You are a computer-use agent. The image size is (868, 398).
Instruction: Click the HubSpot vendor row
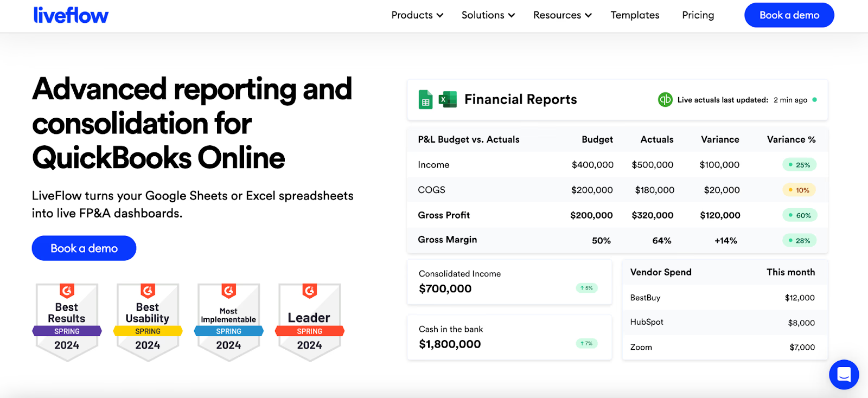tap(725, 323)
